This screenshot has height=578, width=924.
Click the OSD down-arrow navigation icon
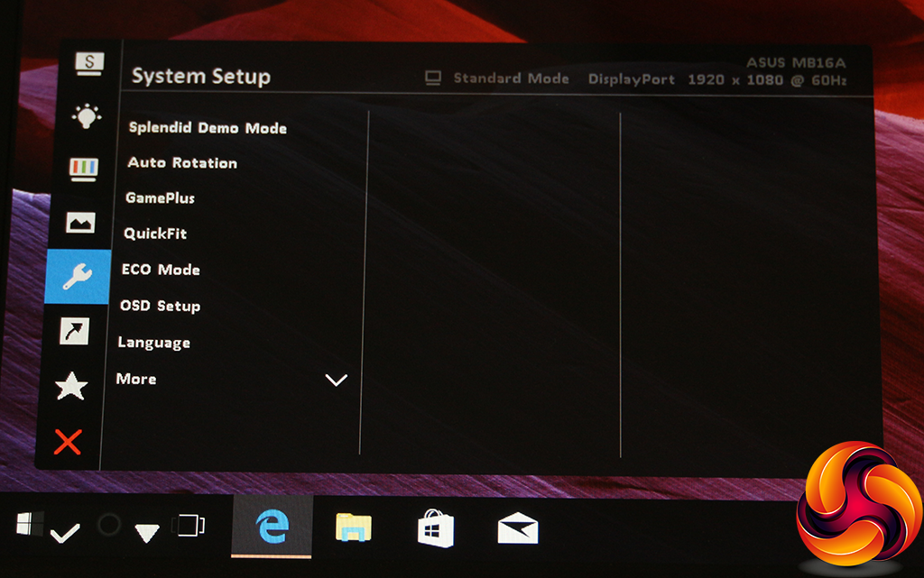pos(147,533)
